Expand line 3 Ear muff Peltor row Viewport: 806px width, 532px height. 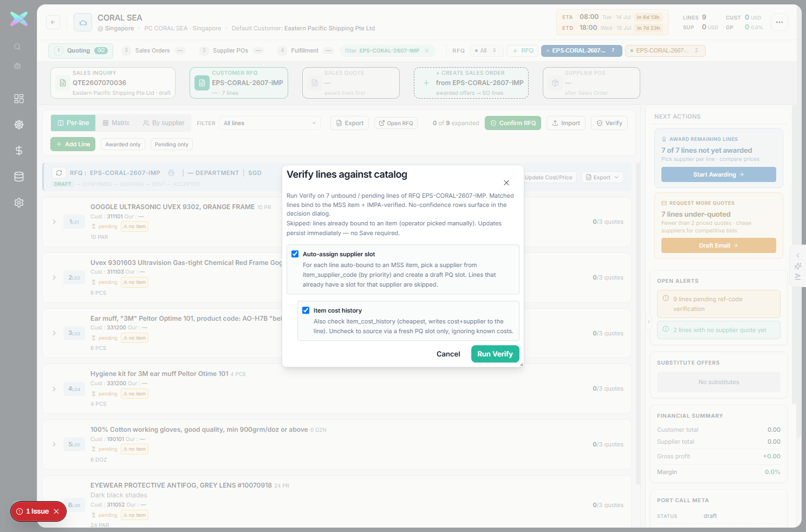(54, 333)
